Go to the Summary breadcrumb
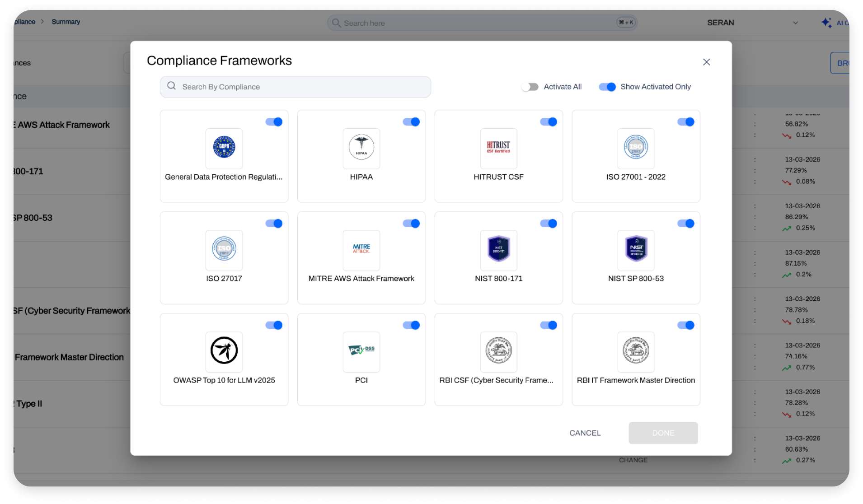 pos(66,22)
